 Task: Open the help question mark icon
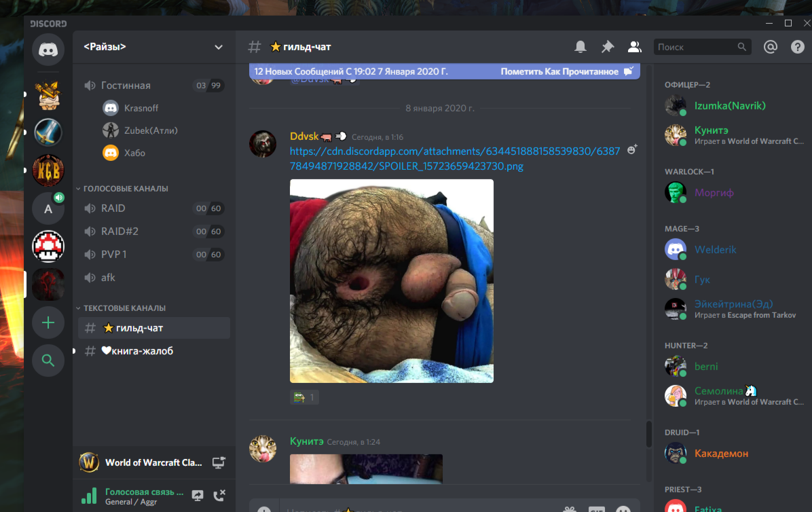pyautogui.click(x=797, y=47)
